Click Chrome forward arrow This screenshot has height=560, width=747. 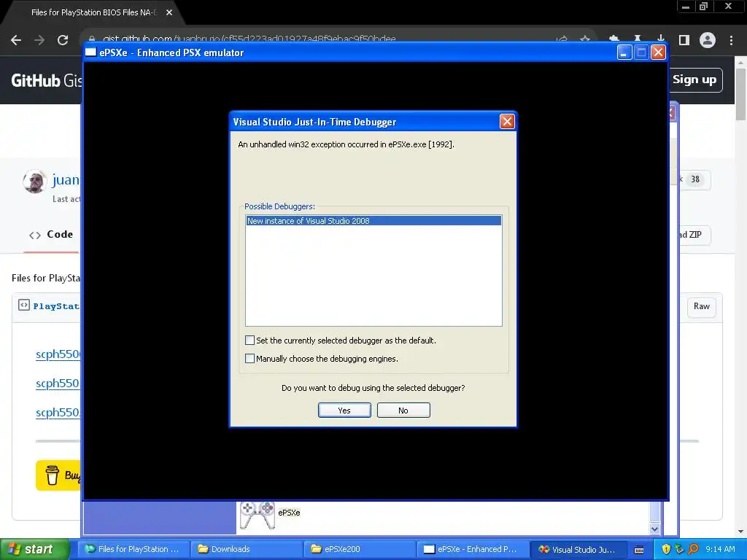pos(39,40)
